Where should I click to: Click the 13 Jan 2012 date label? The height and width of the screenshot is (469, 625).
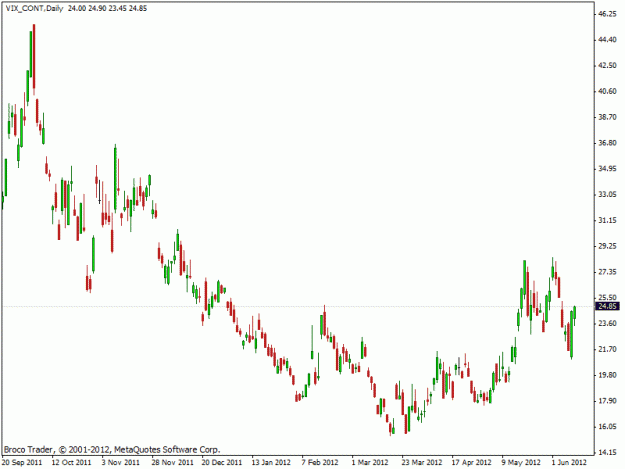(x=271, y=463)
